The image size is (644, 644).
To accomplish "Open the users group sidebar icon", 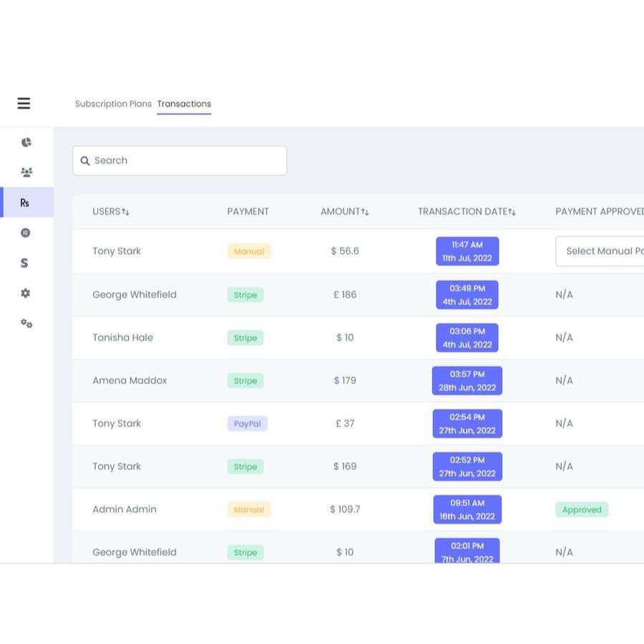I will (x=26, y=172).
